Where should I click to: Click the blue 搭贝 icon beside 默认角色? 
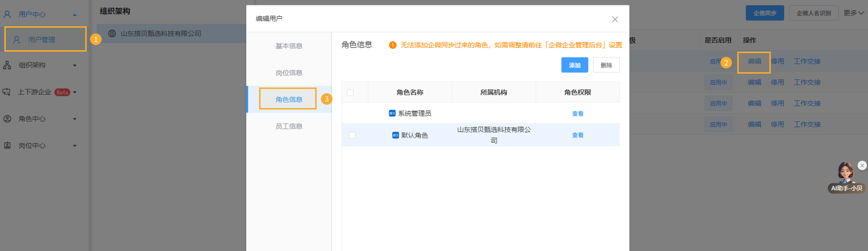396,135
